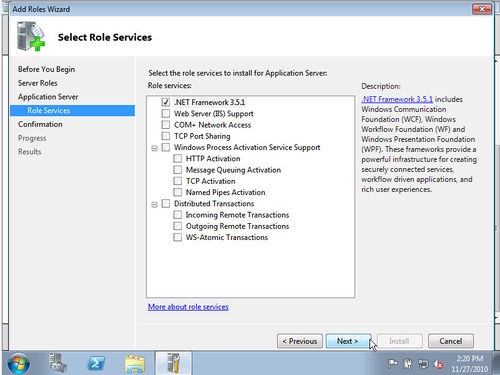
Task: Check WS-Atomic Transactions checkbox
Action: click(178, 237)
